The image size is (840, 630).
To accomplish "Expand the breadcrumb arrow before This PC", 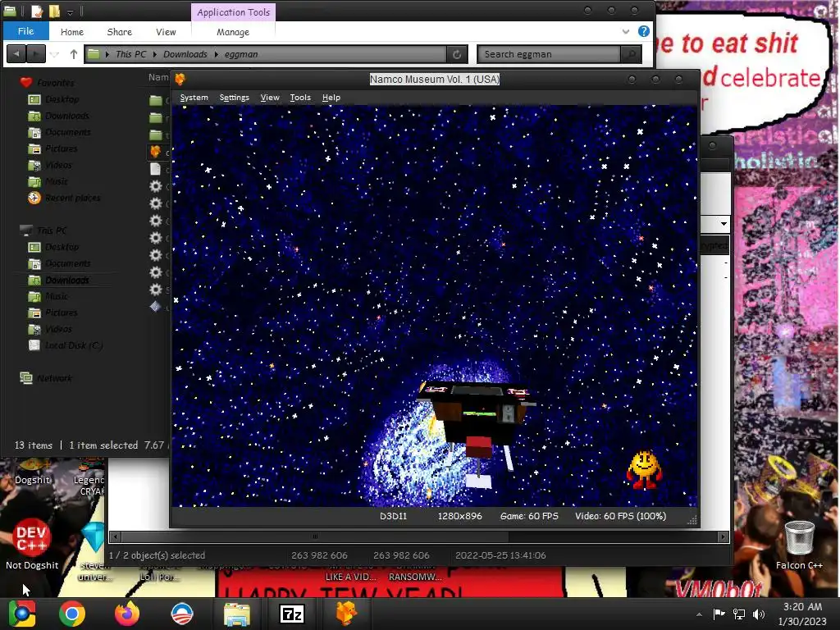I will (107, 54).
